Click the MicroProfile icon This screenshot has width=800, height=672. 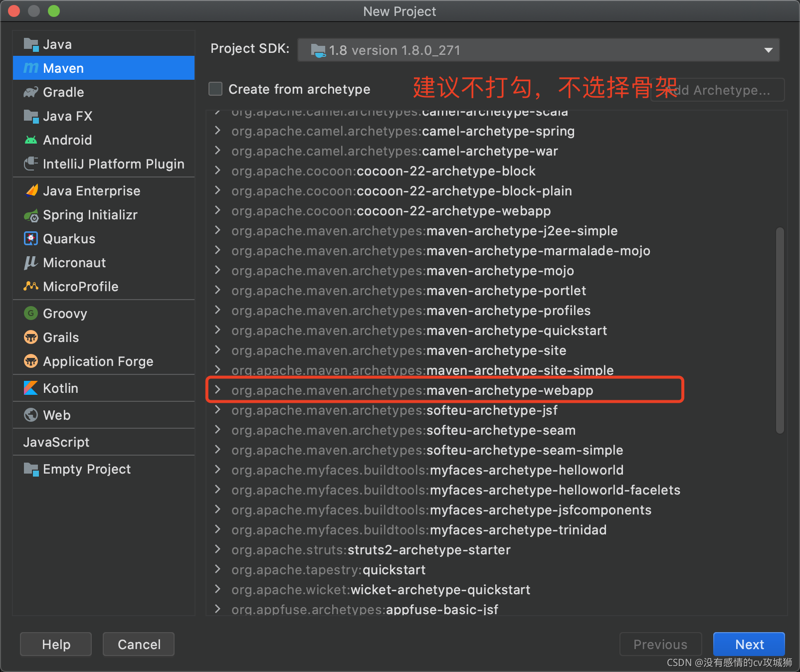pos(31,286)
